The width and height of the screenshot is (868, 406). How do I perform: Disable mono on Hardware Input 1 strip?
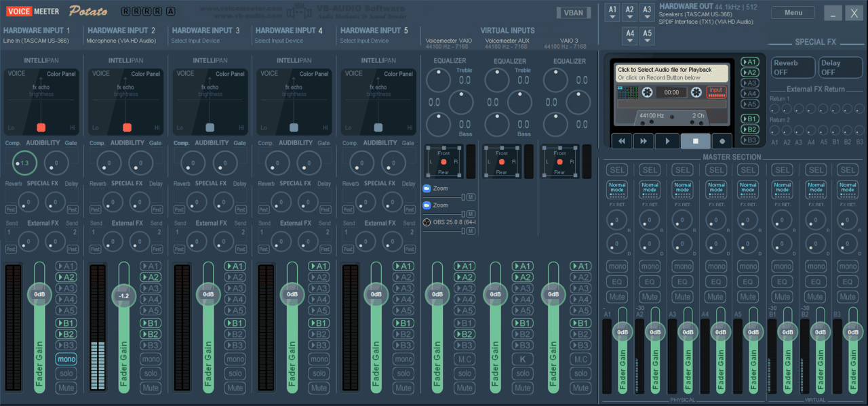[x=66, y=359]
